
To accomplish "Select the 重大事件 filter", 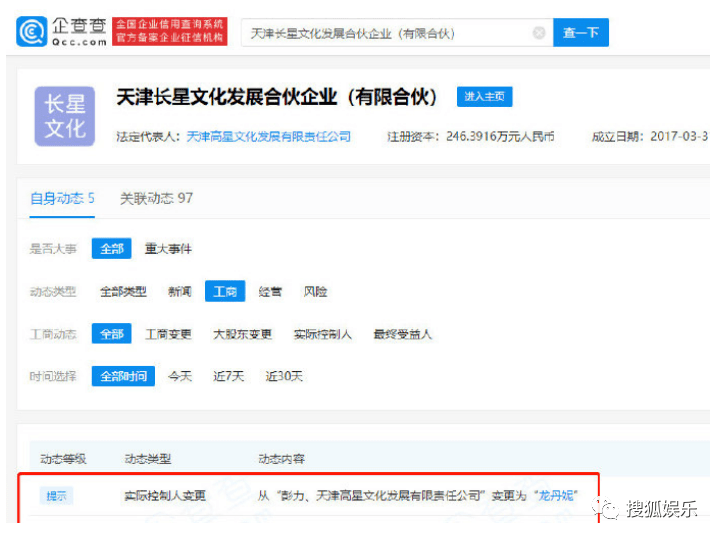I will [x=168, y=249].
